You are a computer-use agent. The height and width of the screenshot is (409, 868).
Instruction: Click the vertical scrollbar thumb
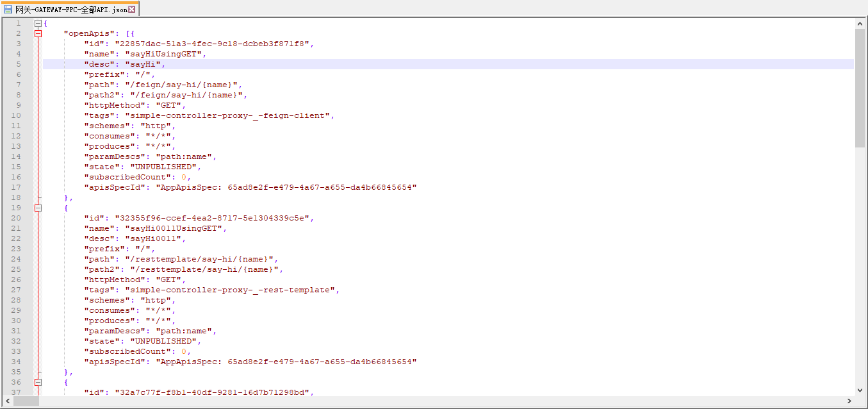point(860,88)
